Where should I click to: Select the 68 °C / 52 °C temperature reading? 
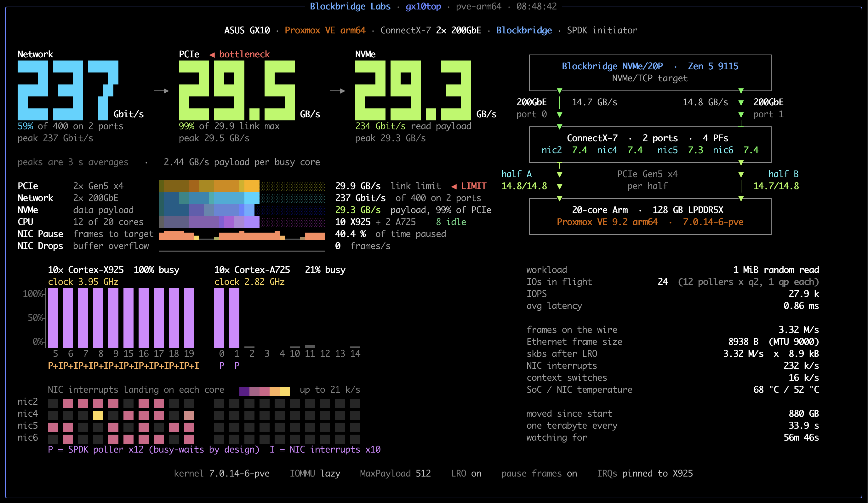pyautogui.click(x=786, y=390)
